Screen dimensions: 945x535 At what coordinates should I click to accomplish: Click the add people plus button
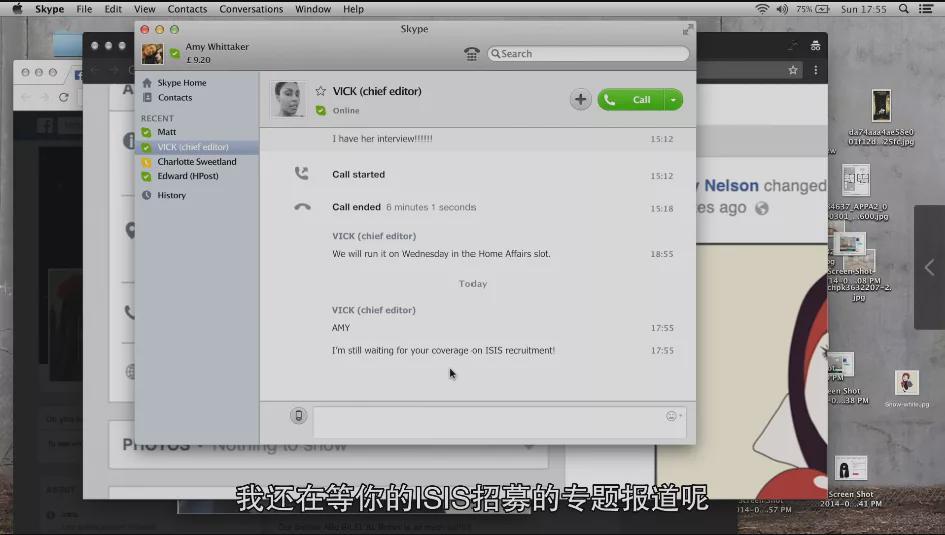click(580, 99)
